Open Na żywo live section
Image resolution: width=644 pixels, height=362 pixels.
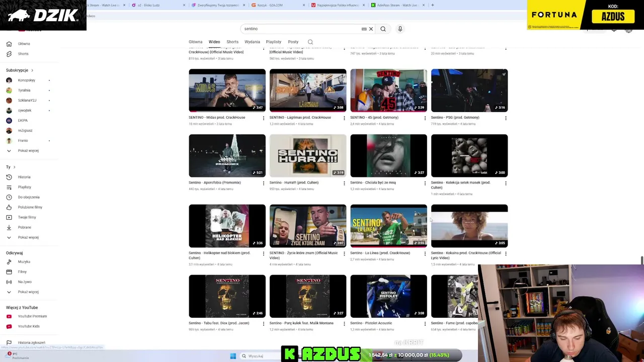pyautogui.click(x=25, y=282)
